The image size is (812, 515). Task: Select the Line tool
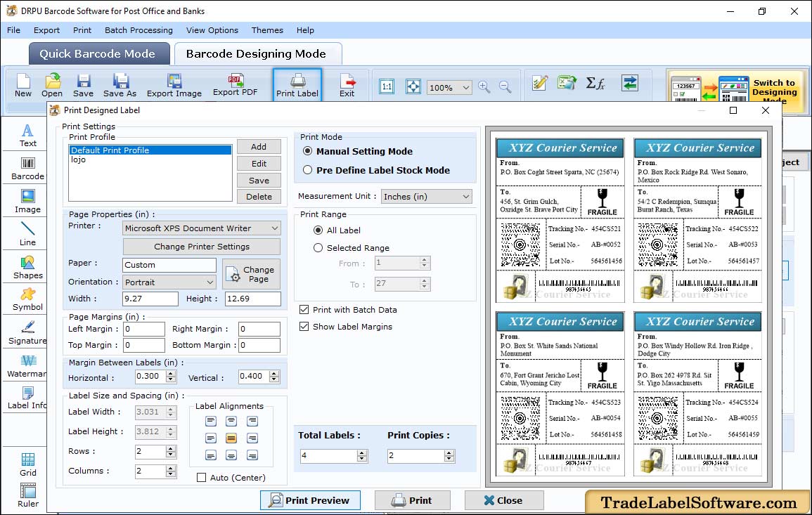click(x=28, y=235)
